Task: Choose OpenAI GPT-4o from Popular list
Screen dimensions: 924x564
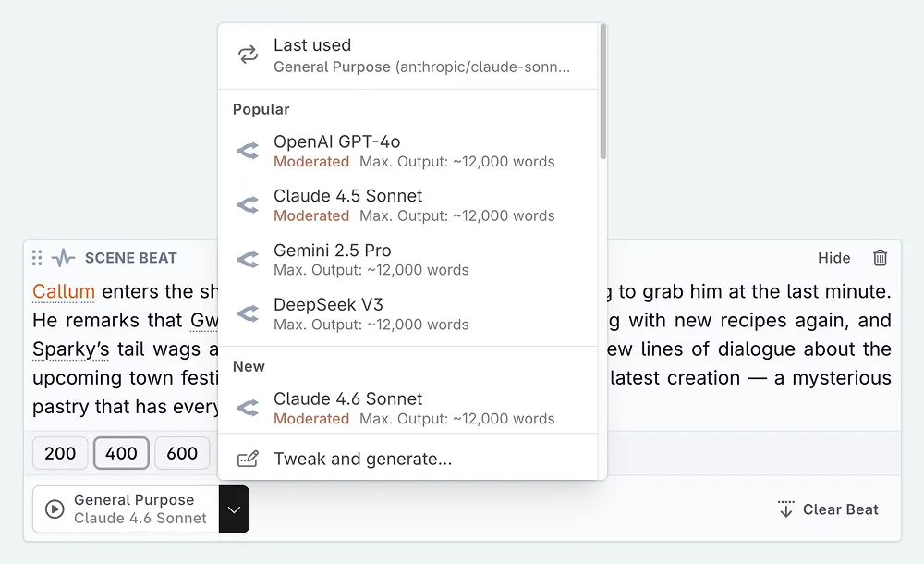Action: tap(407, 151)
